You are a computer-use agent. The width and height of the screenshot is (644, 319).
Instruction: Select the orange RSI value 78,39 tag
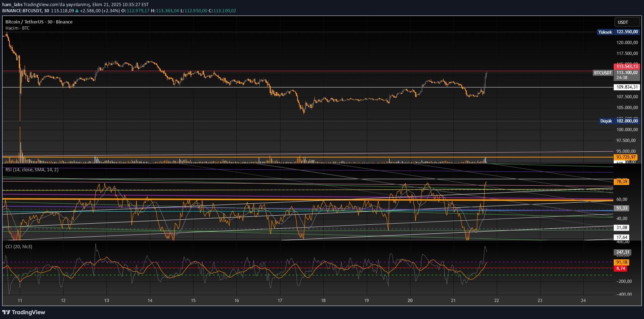(621, 182)
